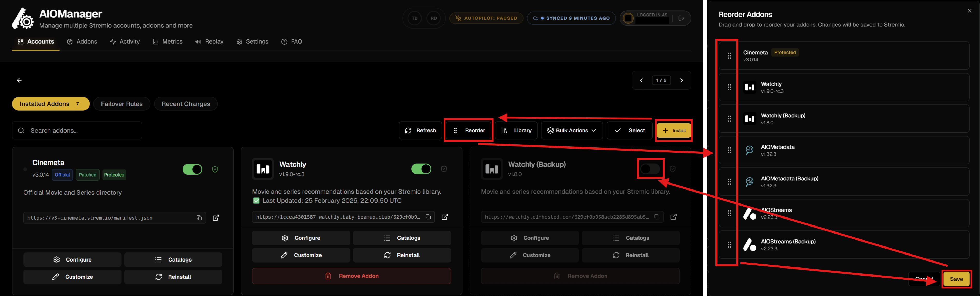This screenshot has width=980, height=296.
Task: Enable the Watchly (Backup) addon switch
Action: 650,169
